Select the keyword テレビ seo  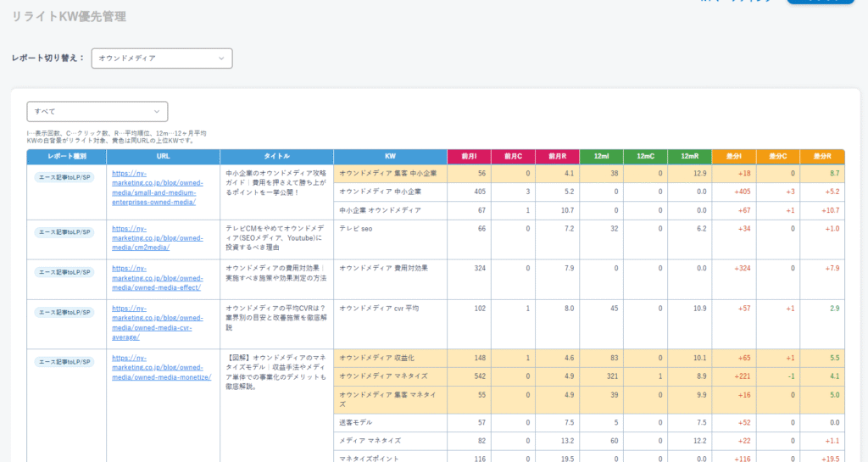click(x=356, y=229)
